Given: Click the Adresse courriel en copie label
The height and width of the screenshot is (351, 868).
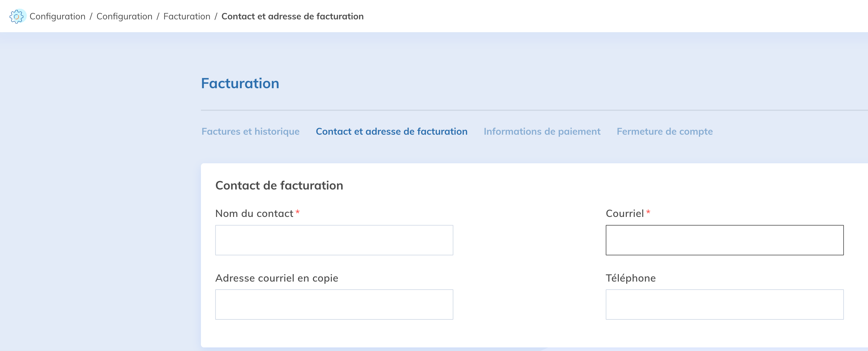Looking at the screenshot, I should click(x=277, y=278).
